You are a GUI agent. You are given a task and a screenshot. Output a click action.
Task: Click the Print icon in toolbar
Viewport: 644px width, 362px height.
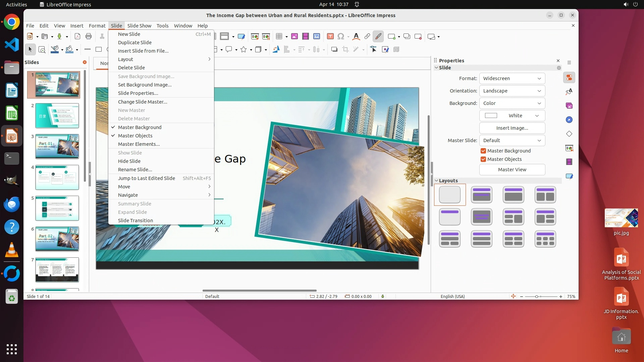pos(89,37)
